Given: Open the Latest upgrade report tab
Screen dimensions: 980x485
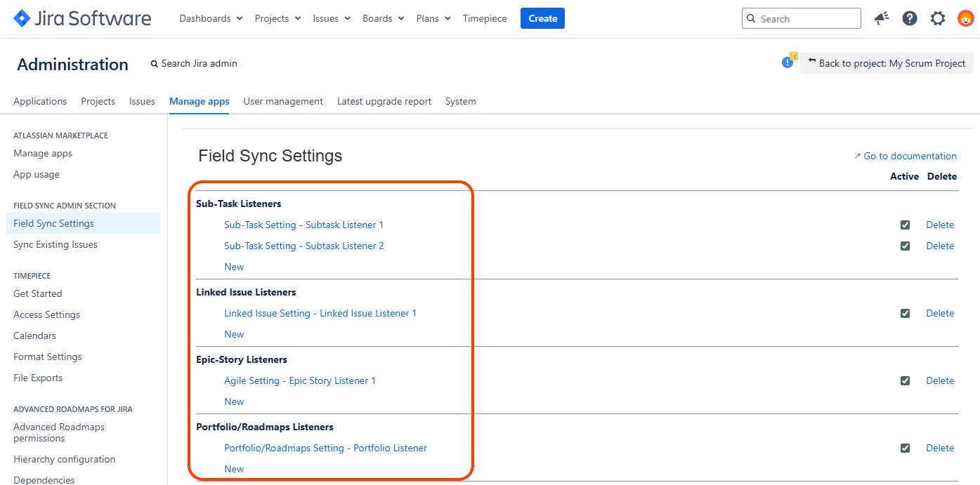Looking at the screenshot, I should click(x=384, y=101).
